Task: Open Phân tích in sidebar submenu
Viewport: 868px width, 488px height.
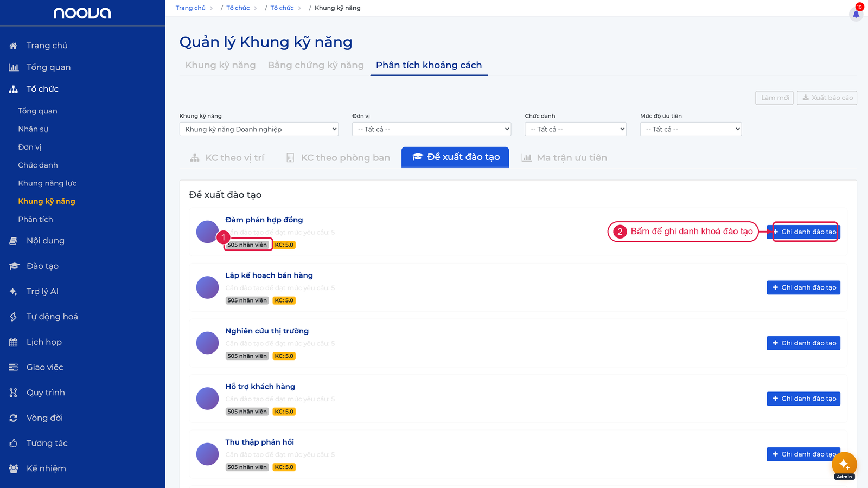Action: tap(35, 219)
